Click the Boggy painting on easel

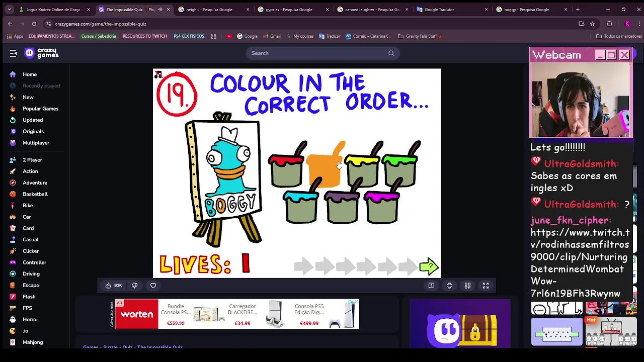point(225,171)
